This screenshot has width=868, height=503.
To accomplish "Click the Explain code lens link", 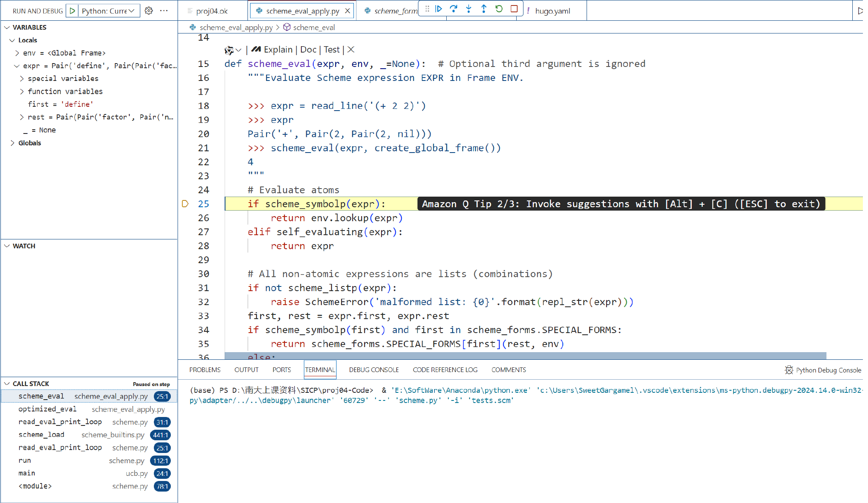I will point(278,50).
